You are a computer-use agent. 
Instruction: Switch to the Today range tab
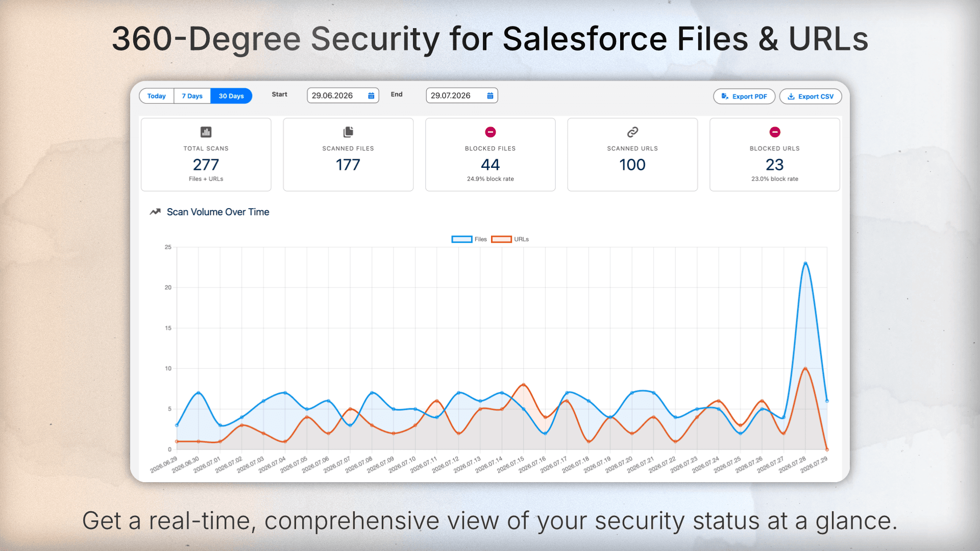tap(157, 96)
